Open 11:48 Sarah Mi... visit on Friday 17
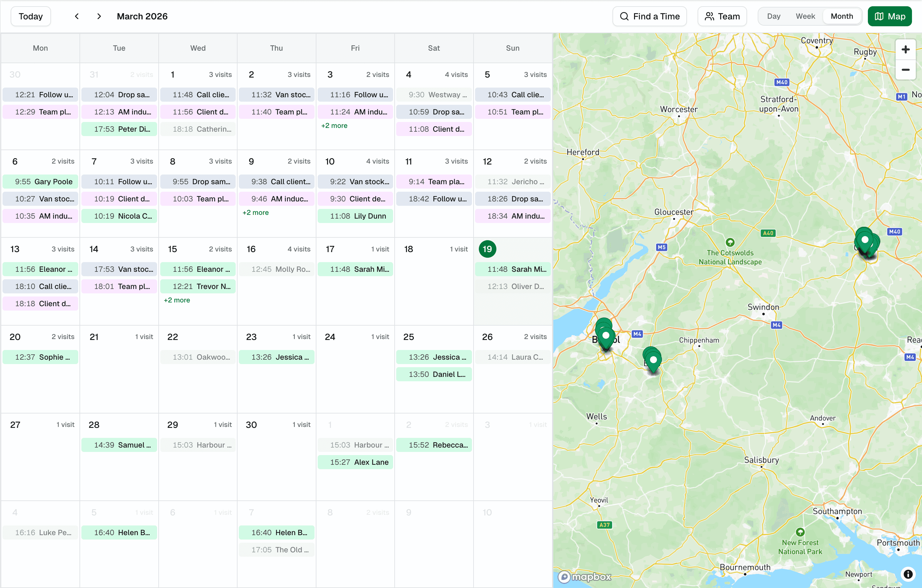 coord(355,269)
